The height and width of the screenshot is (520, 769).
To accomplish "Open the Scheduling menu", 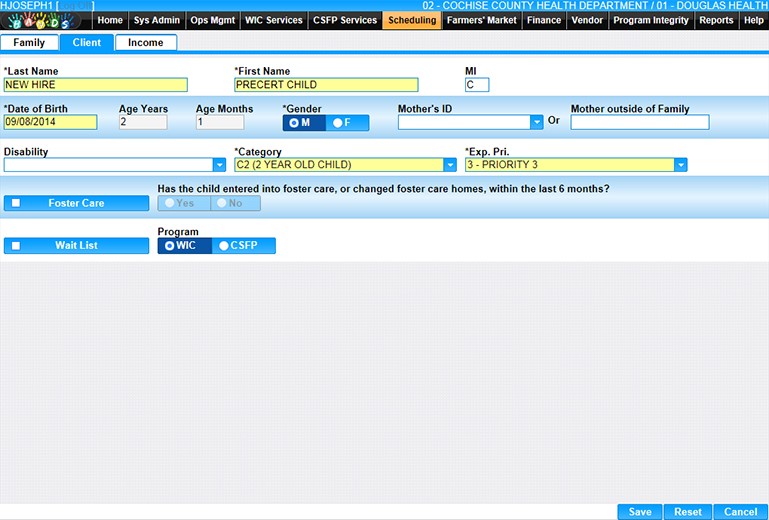I will (x=411, y=20).
